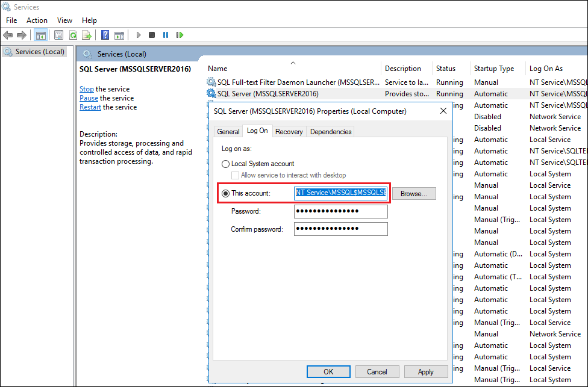Click the Refresh toolbar icon
Image resolution: width=588 pixels, height=387 pixels.
click(73, 35)
